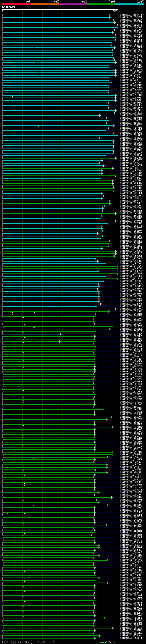Select hit UniRef100_B7FKK7
The image size is (146, 644).
131,334
